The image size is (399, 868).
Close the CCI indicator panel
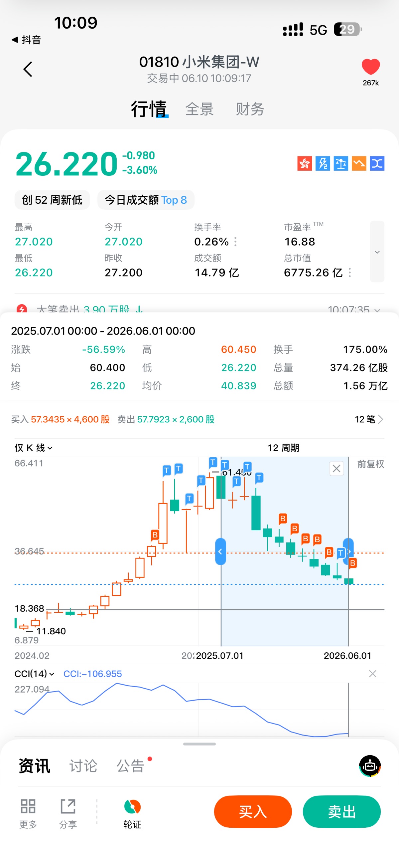point(372,674)
